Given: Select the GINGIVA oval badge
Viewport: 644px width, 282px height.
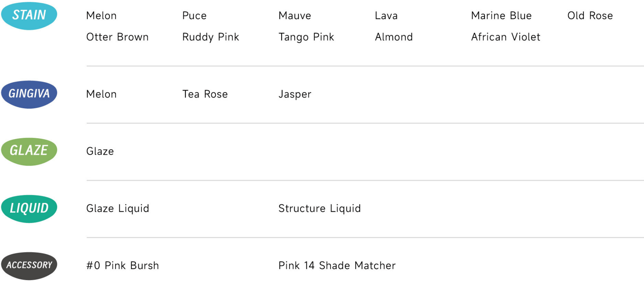Looking at the screenshot, I should click(29, 94).
